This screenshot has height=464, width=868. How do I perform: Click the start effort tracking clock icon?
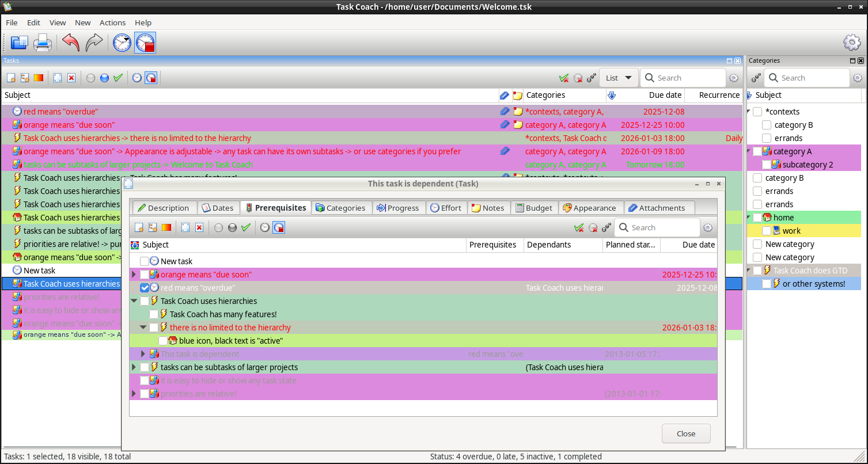pos(122,43)
